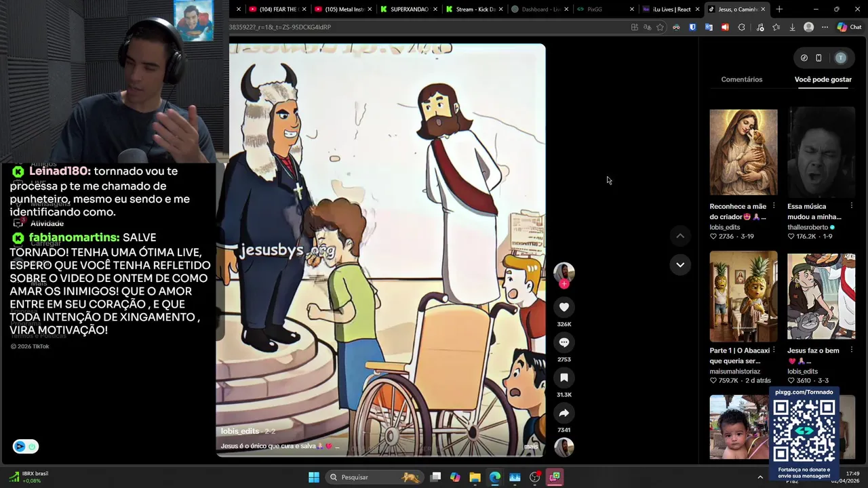Open Windows Start menu
Screen dimensions: 868x488
pyautogui.click(x=314, y=477)
